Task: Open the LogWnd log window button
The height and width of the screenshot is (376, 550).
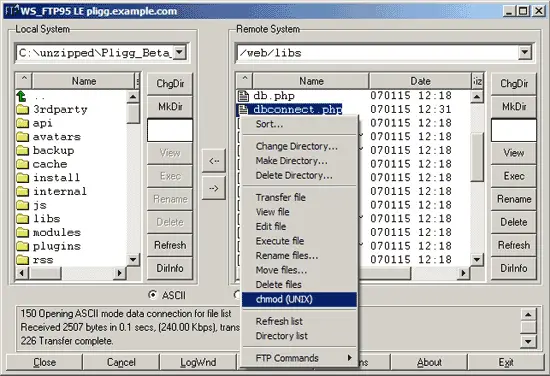Action: coord(198,362)
